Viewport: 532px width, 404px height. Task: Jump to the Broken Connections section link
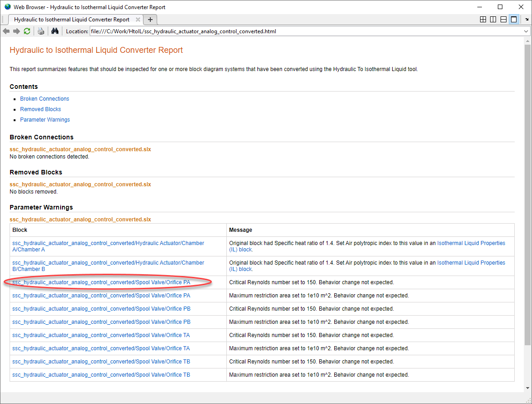tap(45, 99)
